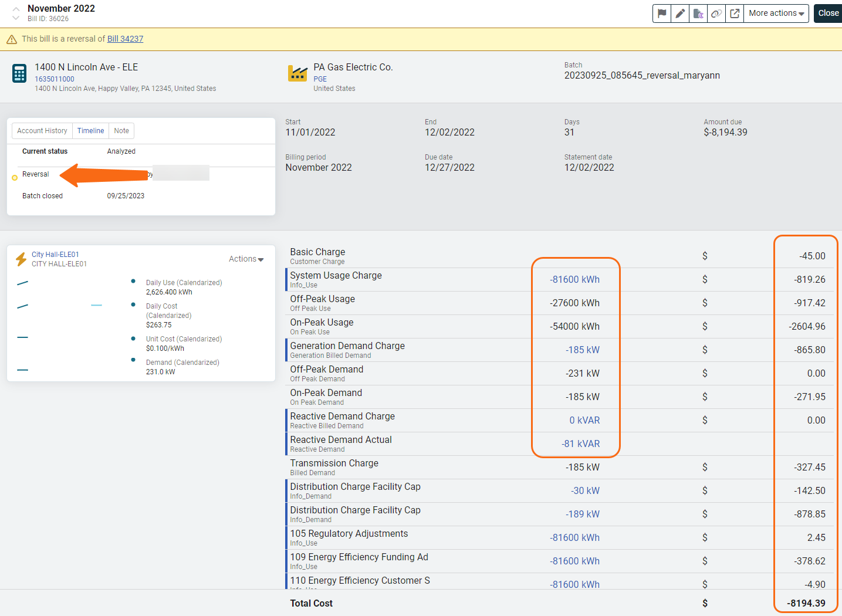This screenshot has width=842, height=616.
Task: Open the City Hall-ELE01 meter link
Action: (x=55, y=255)
